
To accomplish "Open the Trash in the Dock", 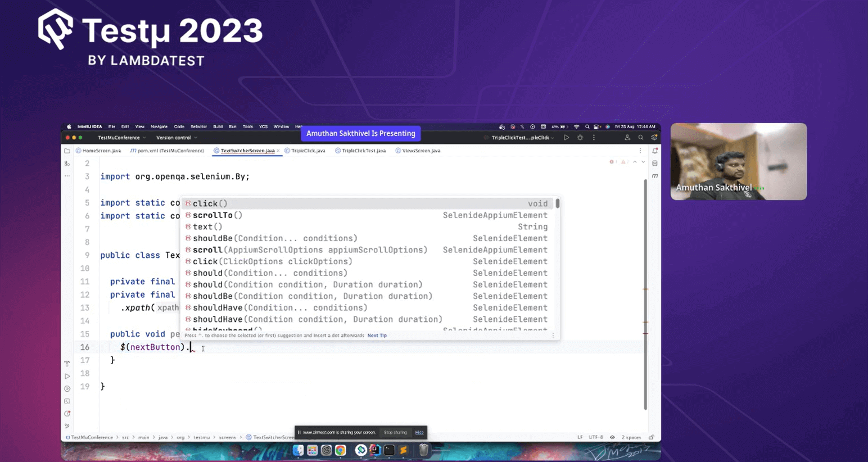I will click(424, 450).
